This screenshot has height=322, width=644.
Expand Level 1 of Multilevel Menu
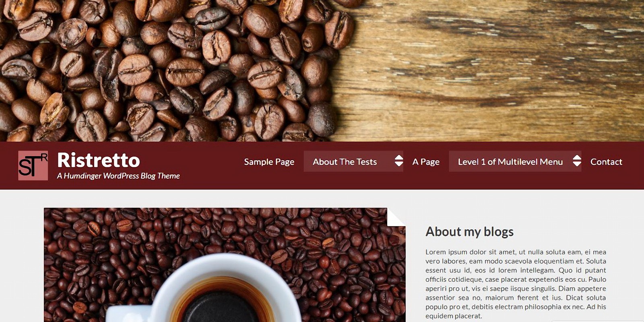[x=515, y=161]
